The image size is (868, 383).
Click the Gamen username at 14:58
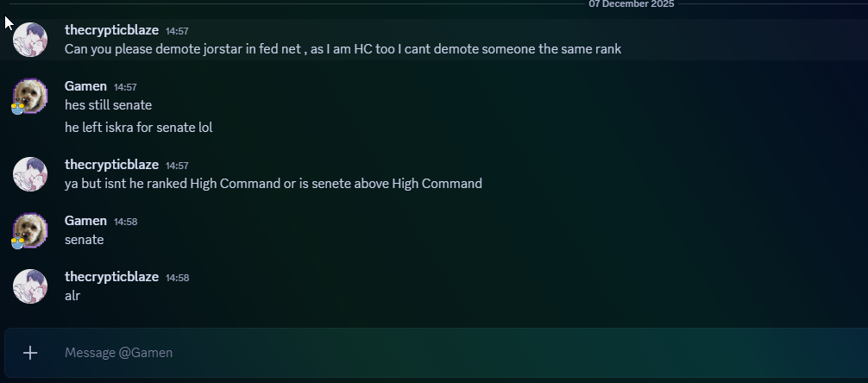tap(85, 221)
